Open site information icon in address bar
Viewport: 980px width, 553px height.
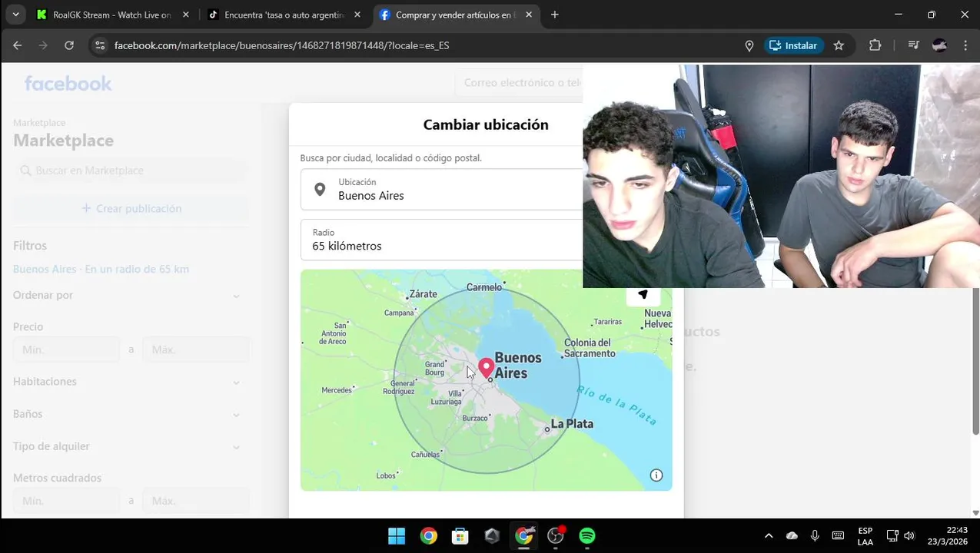point(99,45)
